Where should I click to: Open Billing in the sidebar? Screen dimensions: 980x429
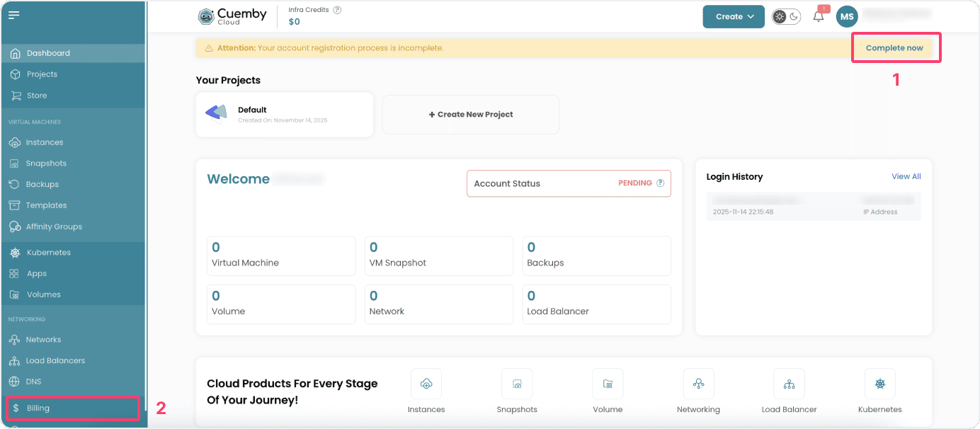[38, 408]
